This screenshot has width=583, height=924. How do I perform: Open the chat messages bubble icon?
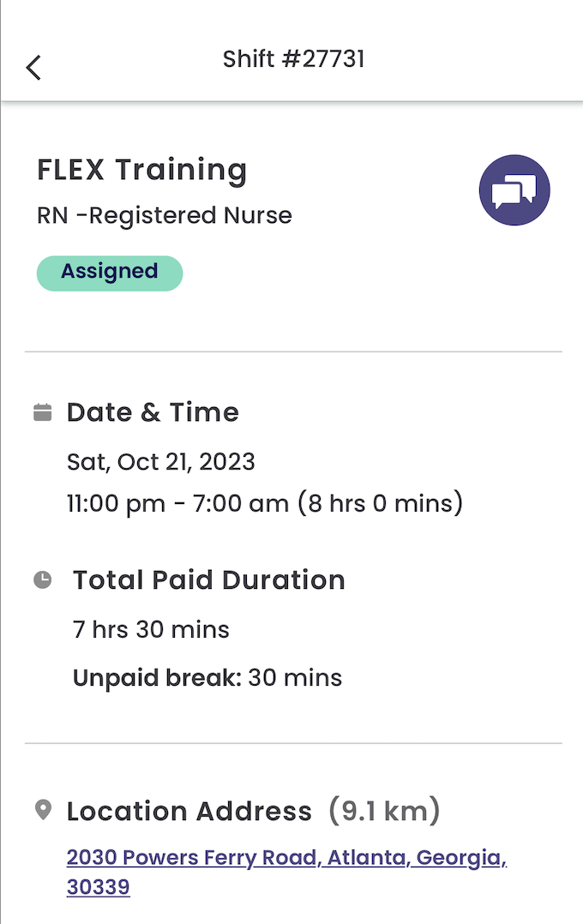coord(514,190)
